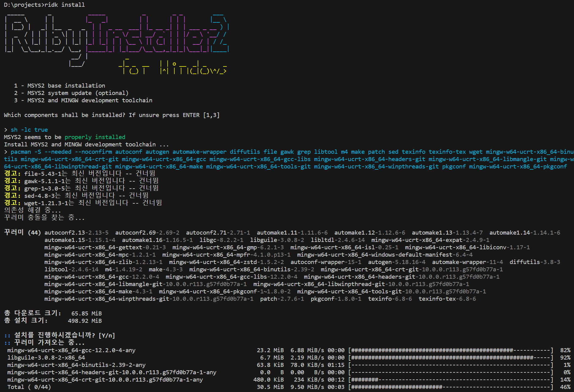The image size is (574, 392).
Task: Click the crt-git progress bar at 14%
Action: click(x=450, y=379)
